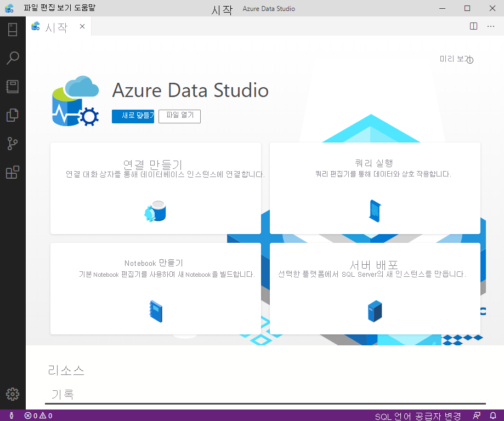Screen dimensions: 504x421
Task: Open the 파일 menu
Action: coord(31,8)
